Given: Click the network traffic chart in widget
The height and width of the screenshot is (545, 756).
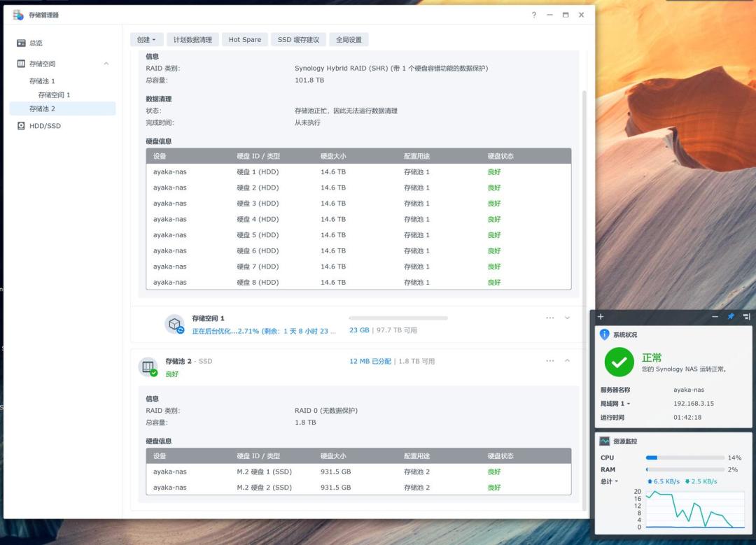Looking at the screenshot, I should coord(695,509).
